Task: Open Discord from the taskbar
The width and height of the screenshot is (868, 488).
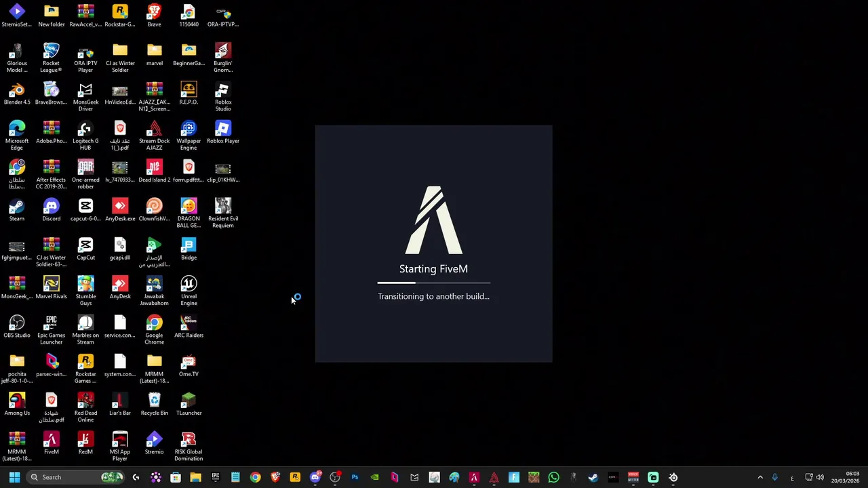Action: (315, 477)
